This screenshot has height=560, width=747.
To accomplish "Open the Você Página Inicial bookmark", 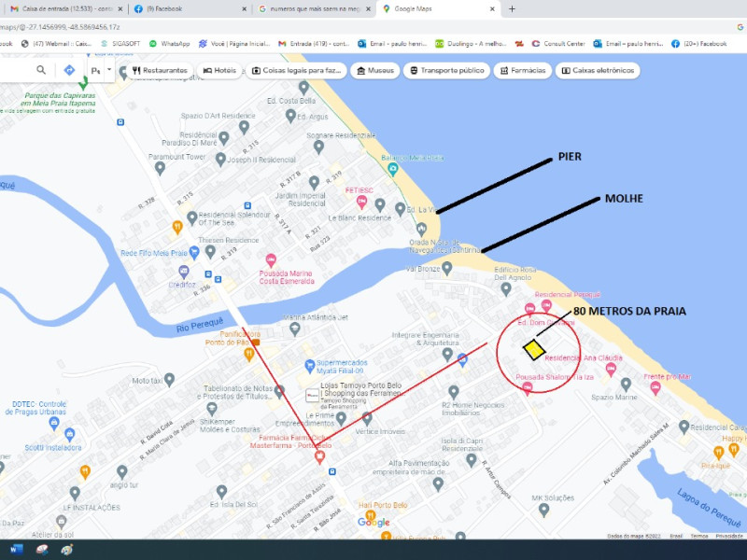I will 234,44.
